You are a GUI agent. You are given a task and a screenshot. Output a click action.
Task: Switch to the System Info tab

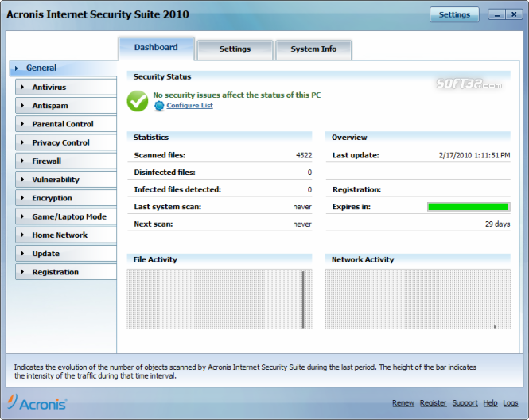point(313,49)
